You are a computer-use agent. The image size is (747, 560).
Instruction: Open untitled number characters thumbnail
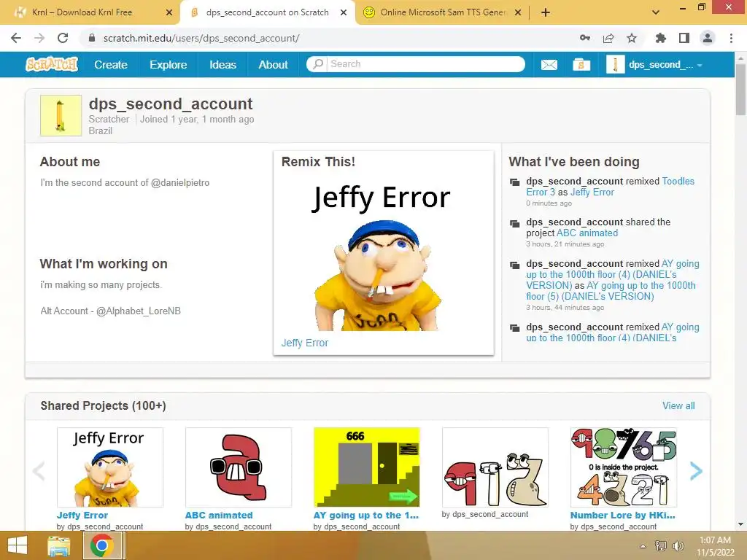pyautogui.click(x=495, y=467)
